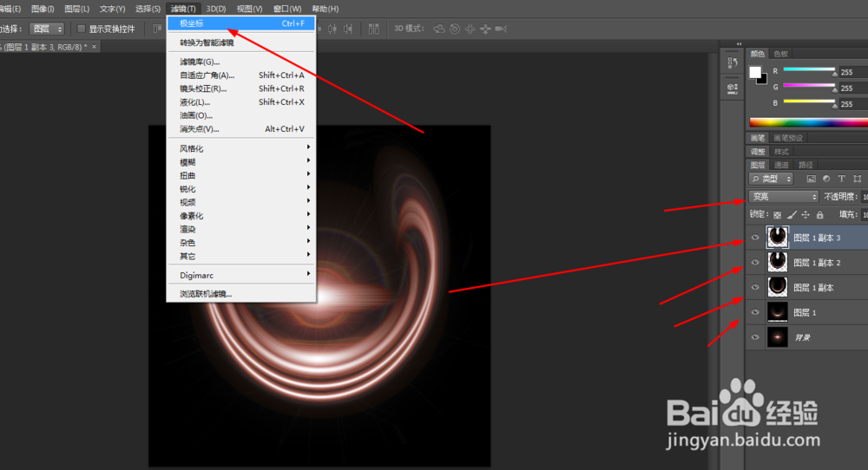868x470 pixels.
Task: Open the 图像(I) menu
Action: [43, 9]
